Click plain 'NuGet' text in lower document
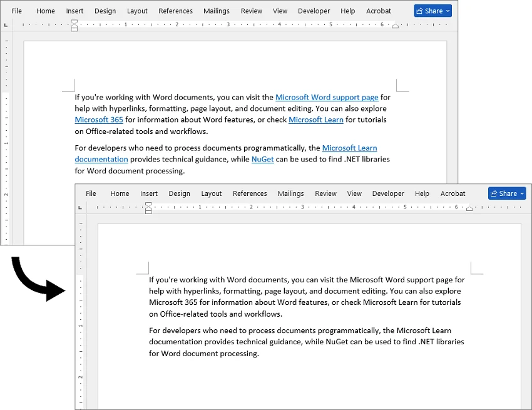Viewport: 532px width, 410px height. click(x=337, y=342)
